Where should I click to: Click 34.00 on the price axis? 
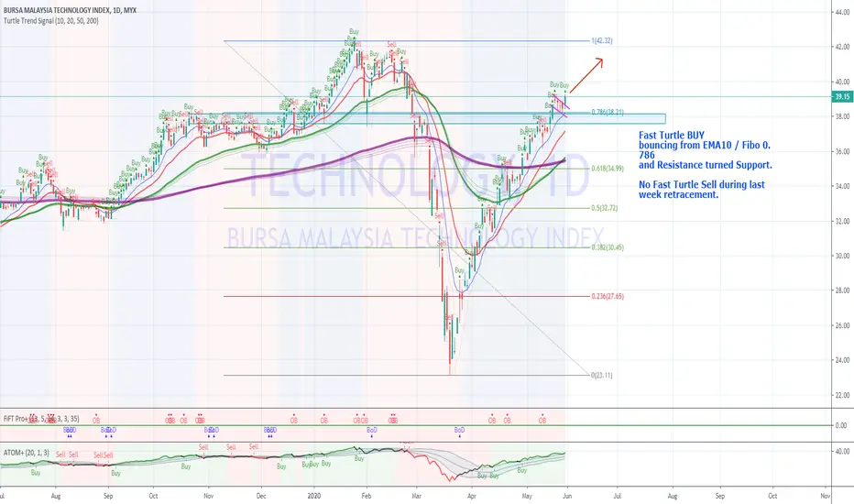click(842, 186)
